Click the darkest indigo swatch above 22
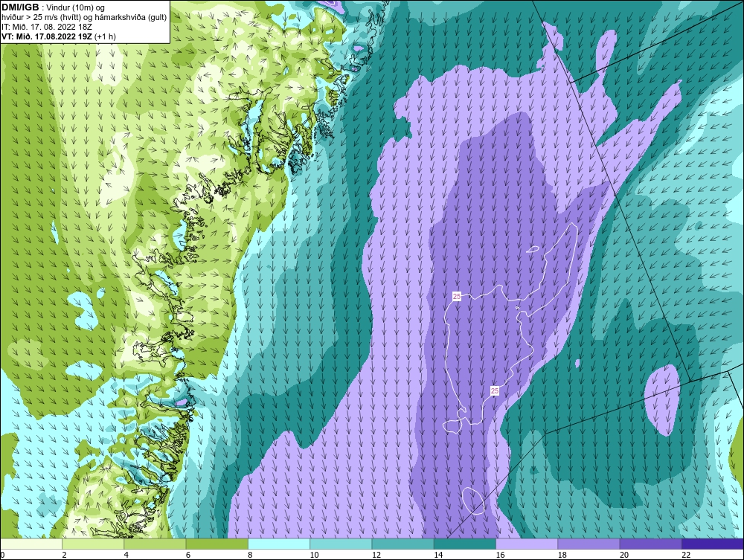The width and height of the screenshot is (744, 560). (x=713, y=544)
